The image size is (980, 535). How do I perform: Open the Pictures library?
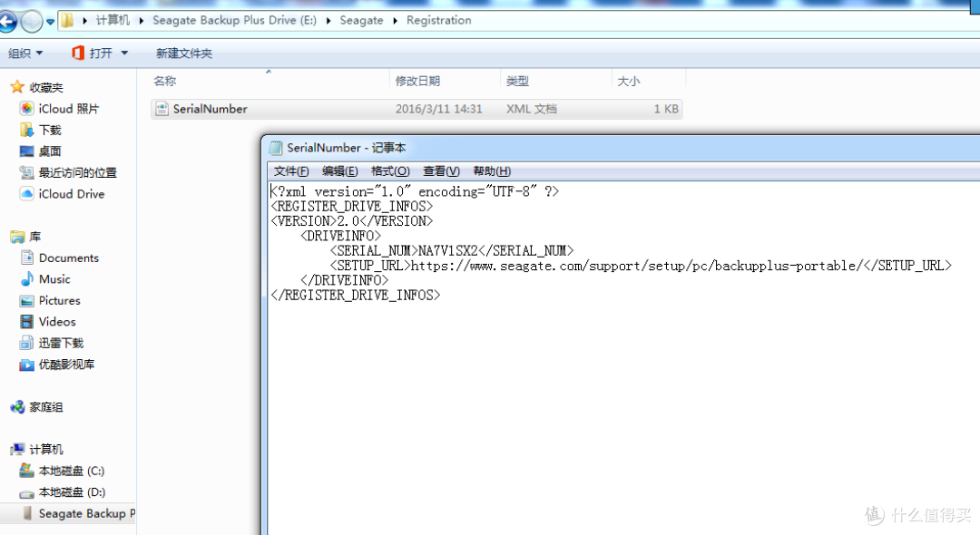[59, 300]
